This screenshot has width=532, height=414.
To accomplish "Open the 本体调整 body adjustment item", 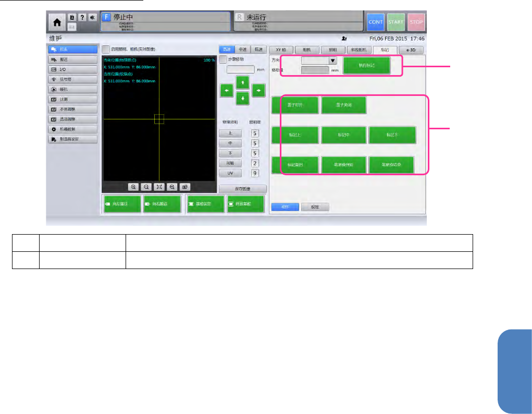I will 72,109.
